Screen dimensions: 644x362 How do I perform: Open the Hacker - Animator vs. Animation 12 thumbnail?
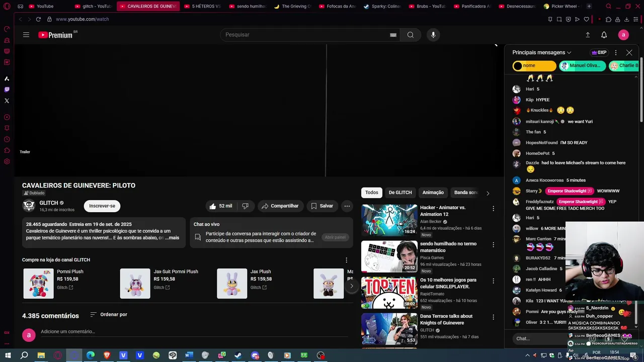(x=389, y=220)
